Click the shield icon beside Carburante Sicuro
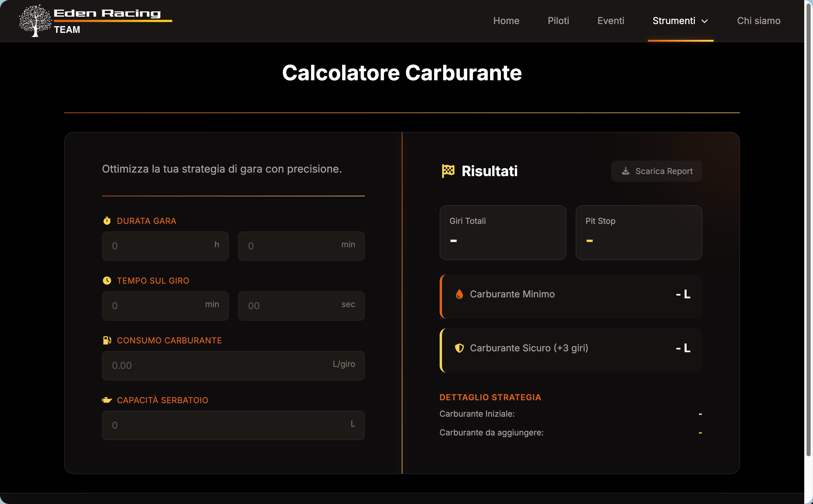The height and width of the screenshot is (504, 813). (460, 348)
